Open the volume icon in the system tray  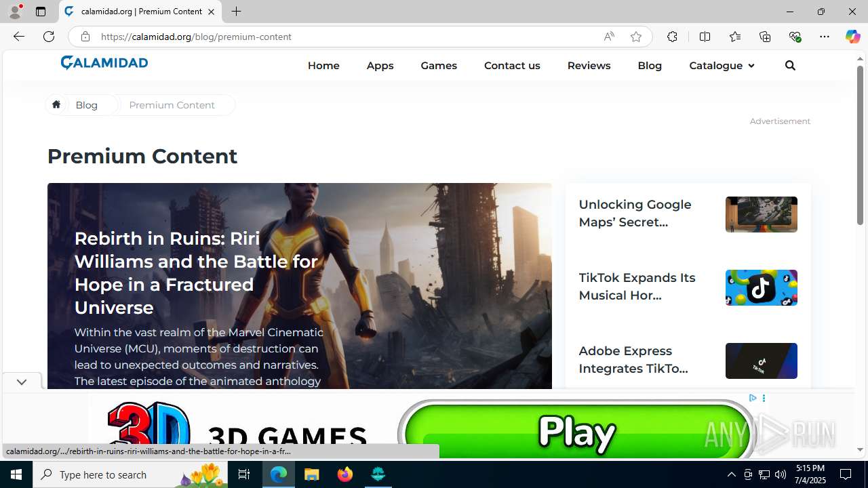[781, 474]
